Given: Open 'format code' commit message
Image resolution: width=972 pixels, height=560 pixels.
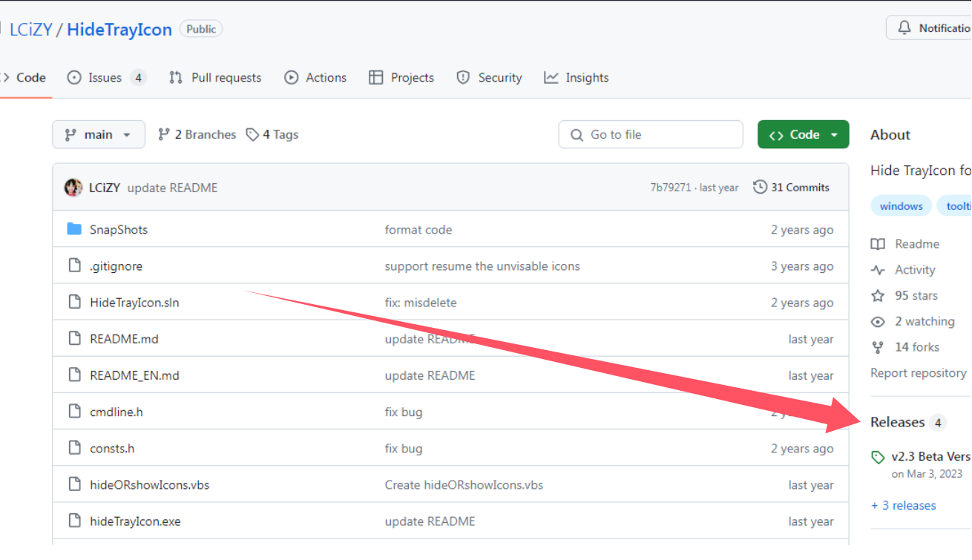Looking at the screenshot, I should (418, 229).
